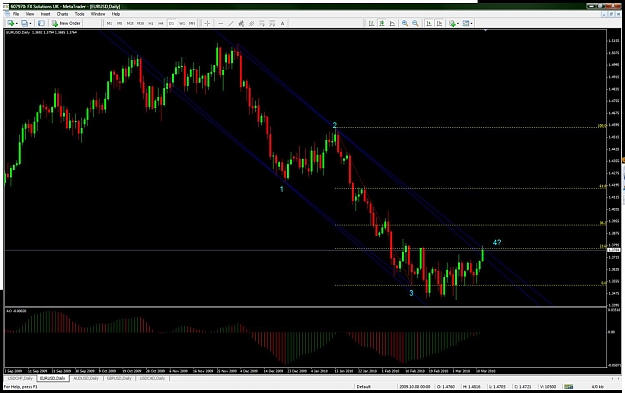Open the Indicators list icon

coord(452,24)
